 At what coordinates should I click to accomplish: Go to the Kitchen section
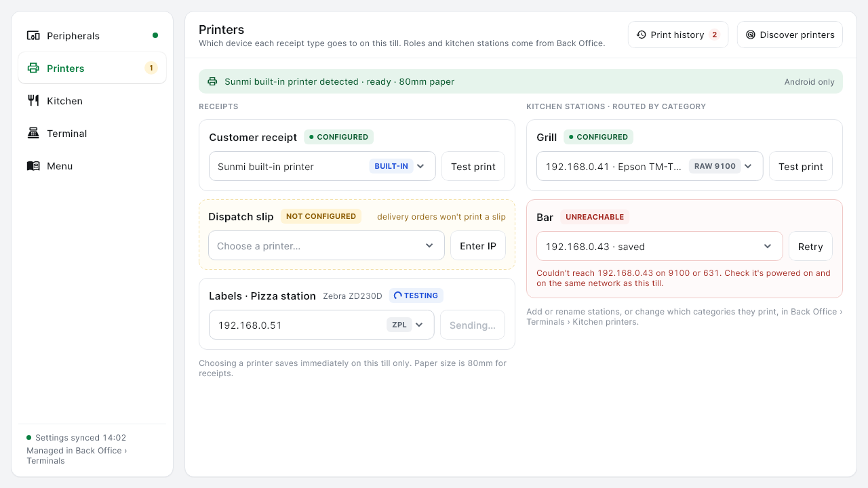coord(92,100)
